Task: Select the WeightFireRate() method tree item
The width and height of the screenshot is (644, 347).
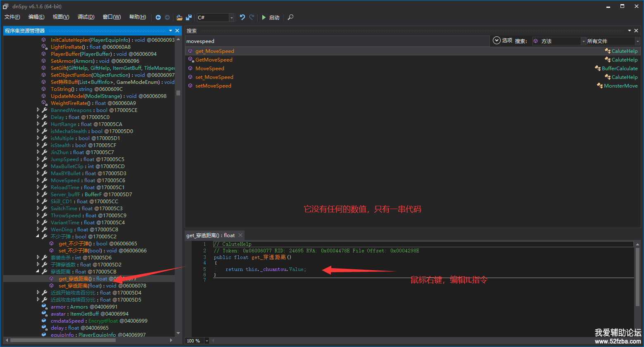Action: click(x=93, y=103)
